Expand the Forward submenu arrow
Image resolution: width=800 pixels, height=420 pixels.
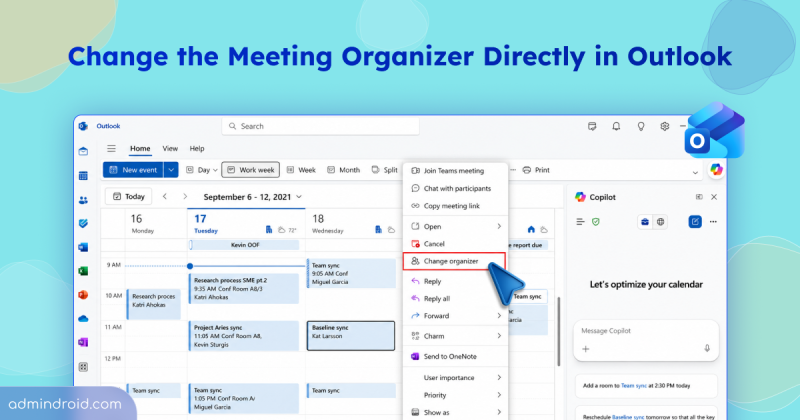point(499,316)
